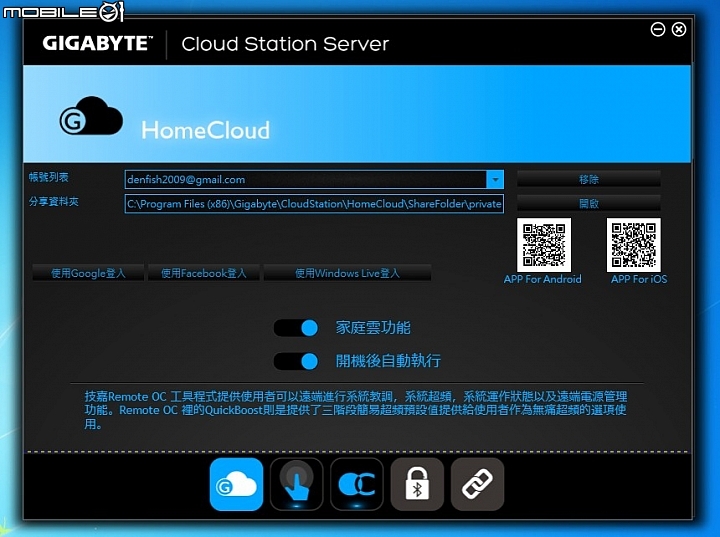Click the 移除 button
Screen dimensions: 720x537
[x=589, y=179]
